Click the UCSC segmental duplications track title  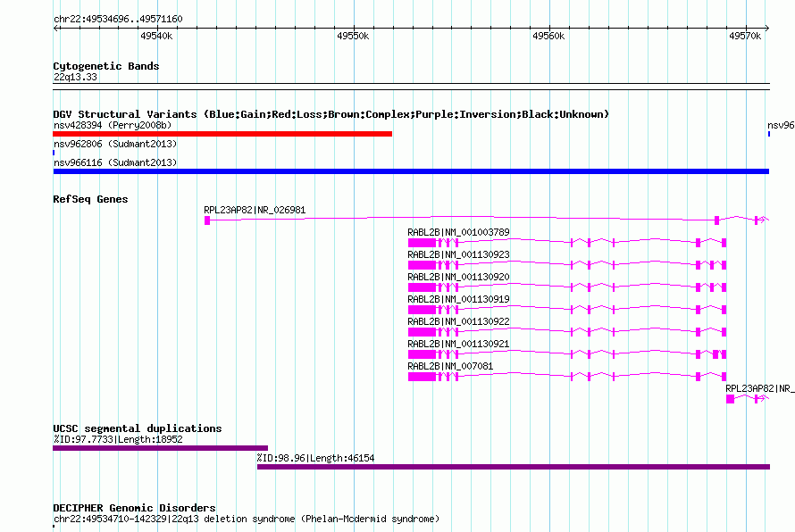(138, 428)
